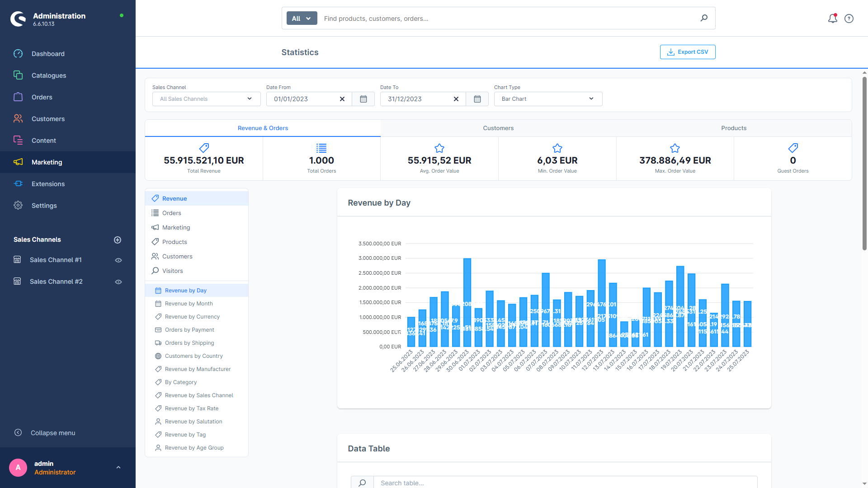Open the All Sales Channels dropdown
Screen dimensions: 868x488
(x=206, y=99)
